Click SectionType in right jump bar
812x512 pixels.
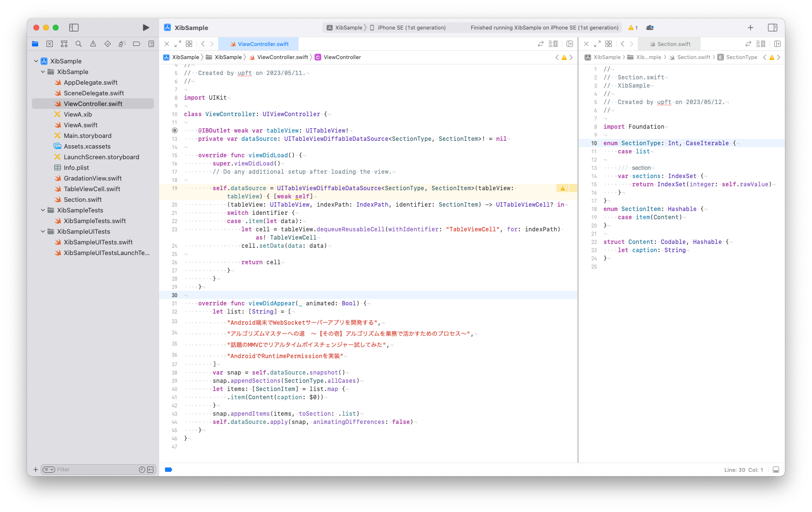pyautogui.click(x=737, y=57)
